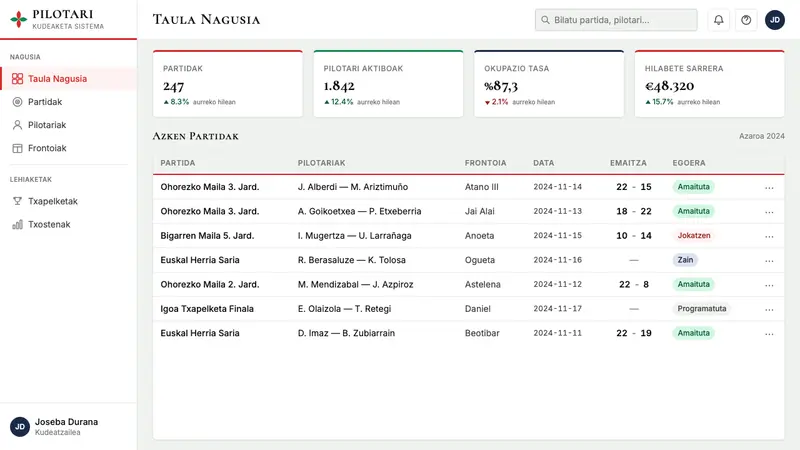Click the score 22 - 8
The height and width of the screenshot is (450, 800).
point(634,284)
